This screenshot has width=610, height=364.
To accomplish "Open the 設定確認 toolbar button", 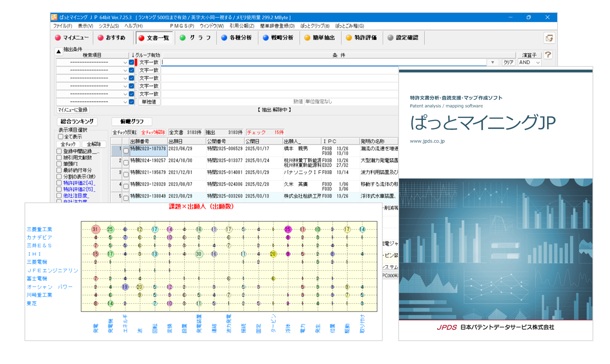I will tap(403, 38).
